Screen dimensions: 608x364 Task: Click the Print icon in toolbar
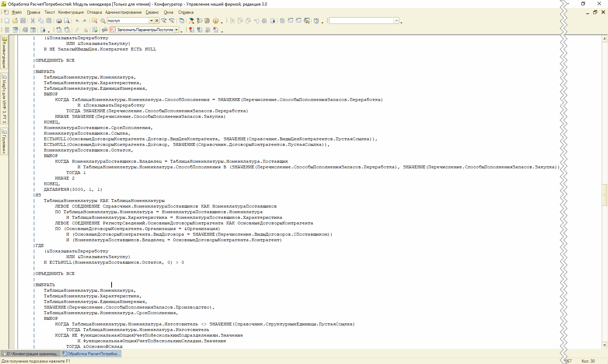[59, 21]
